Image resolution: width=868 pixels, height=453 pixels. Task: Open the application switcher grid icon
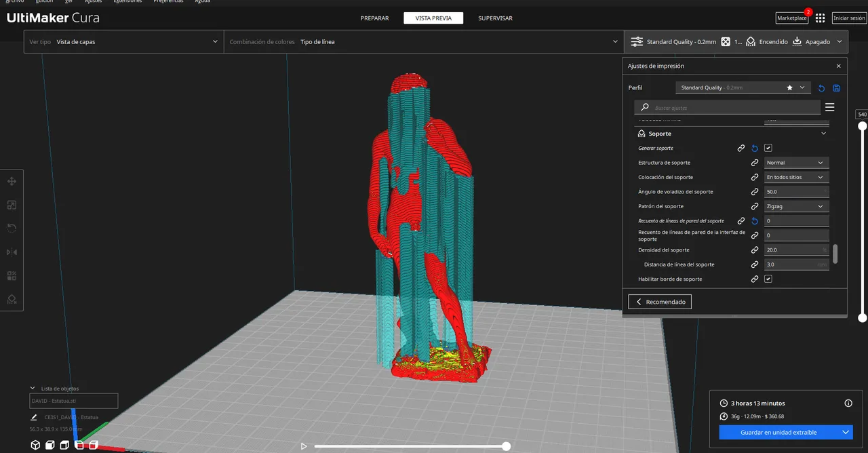click(821, 18)
